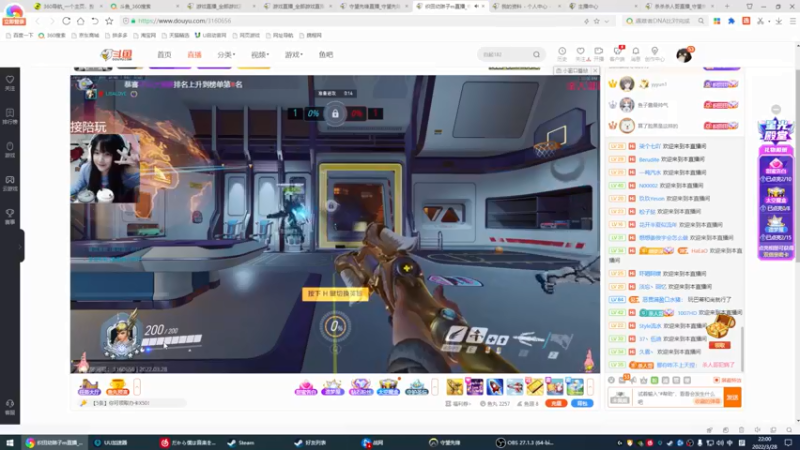The width and height of the screenshot is (800, 450).
Task: Select the gold ticket gift icon
Action: pos(535,387)
